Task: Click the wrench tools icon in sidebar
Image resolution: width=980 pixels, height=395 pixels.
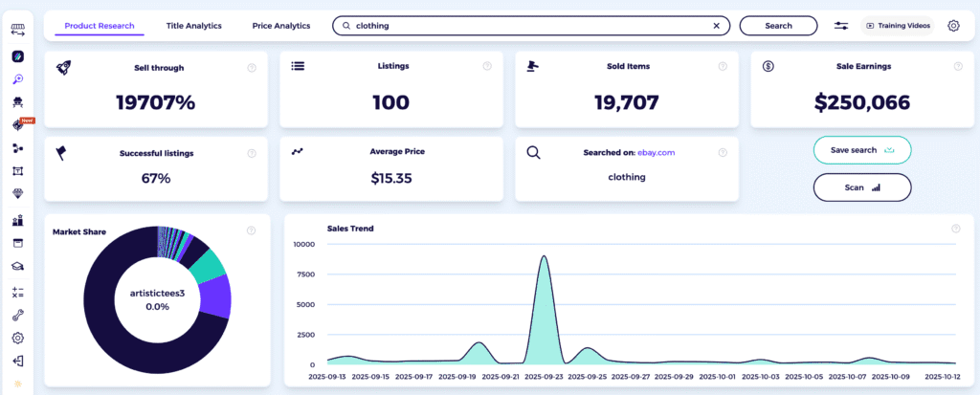Action: tap(17, 314)
